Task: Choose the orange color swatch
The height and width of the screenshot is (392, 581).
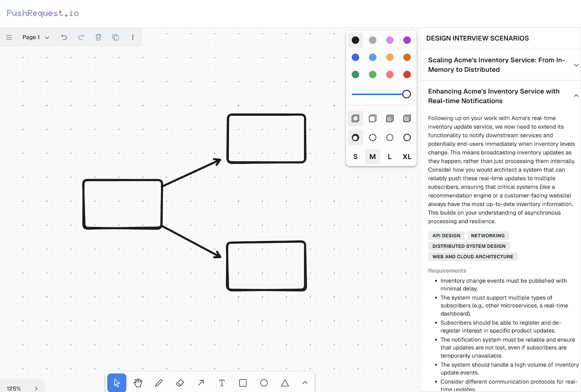Action: tap(407, 57)
